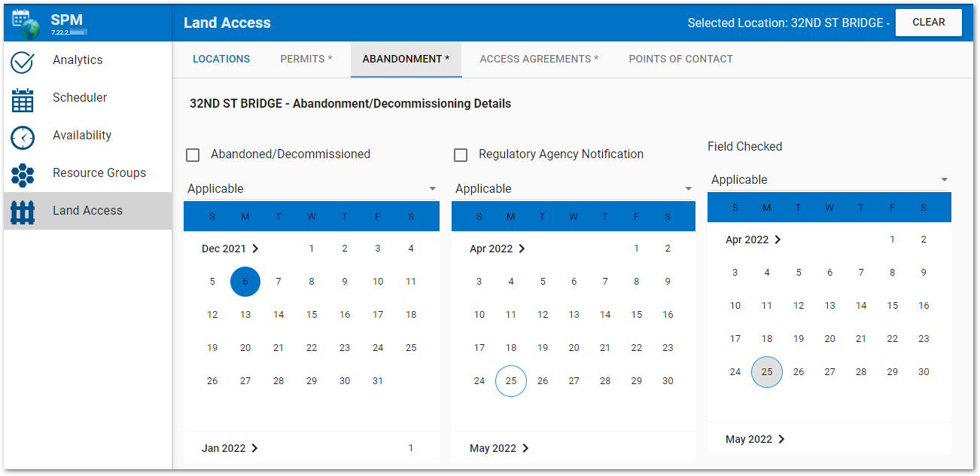Switch to the Permits tab
Image resolution: width=980 pixels, height=476 pixels.
tap(306, 59)
